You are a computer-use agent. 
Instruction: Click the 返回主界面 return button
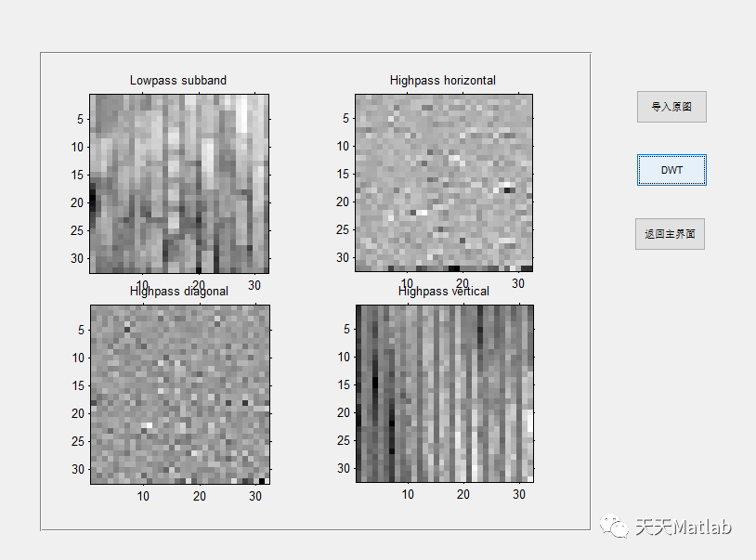click(x=670, y=234)
